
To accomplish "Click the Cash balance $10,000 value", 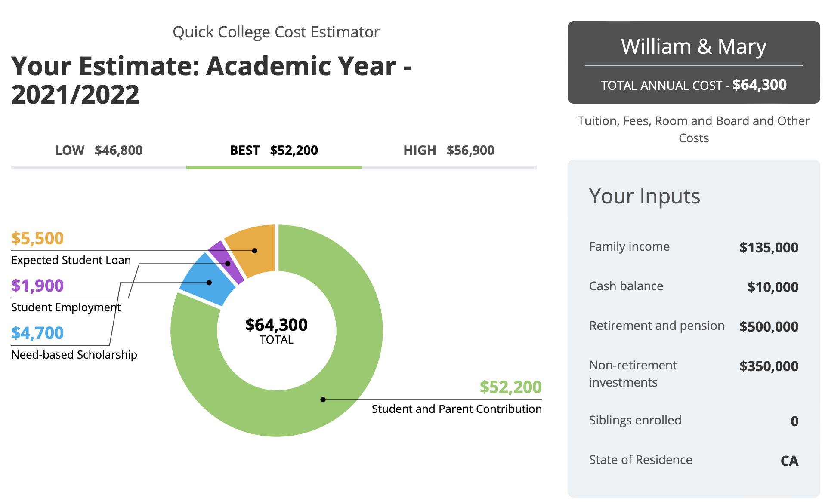I will tap(772, 287).
